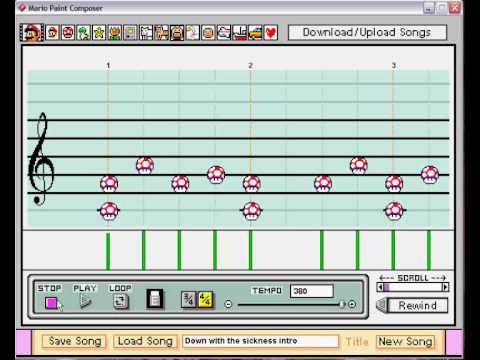Select the large Mario instrument icon
Screen dimensions: 480x360
[32, 33]
